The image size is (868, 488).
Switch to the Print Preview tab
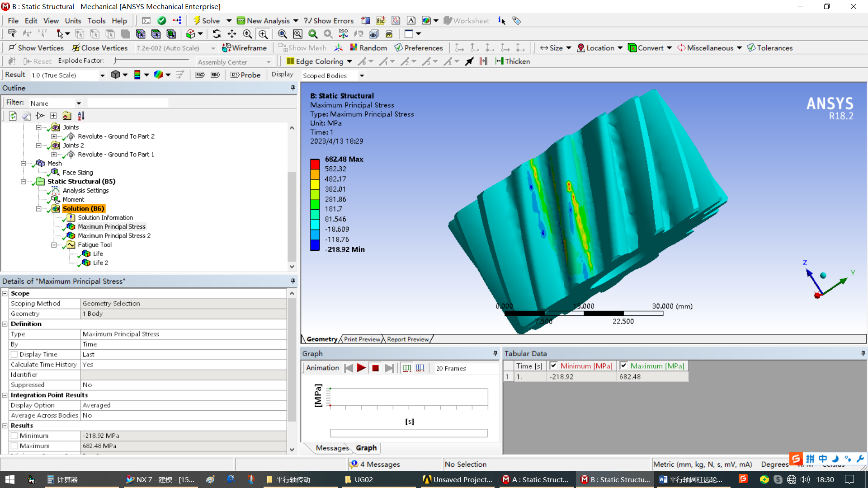point(362,339)
